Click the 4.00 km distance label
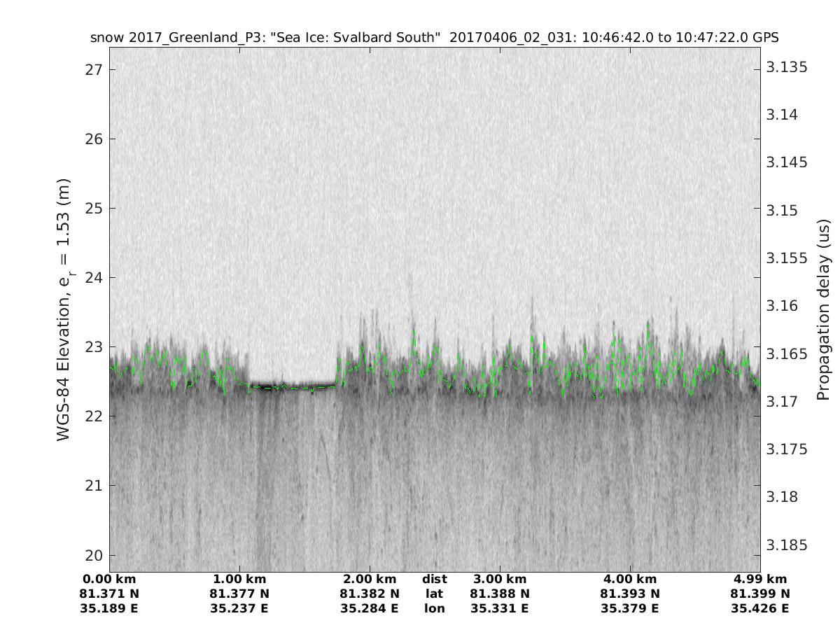This screenshot has width=840, height=630. coord(630,579)
